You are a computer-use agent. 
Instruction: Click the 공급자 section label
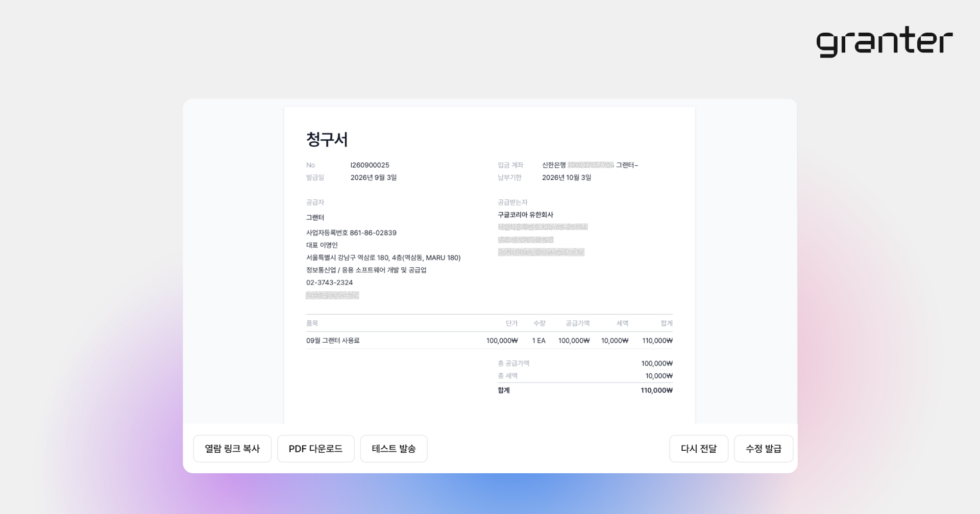click(315, 202)
